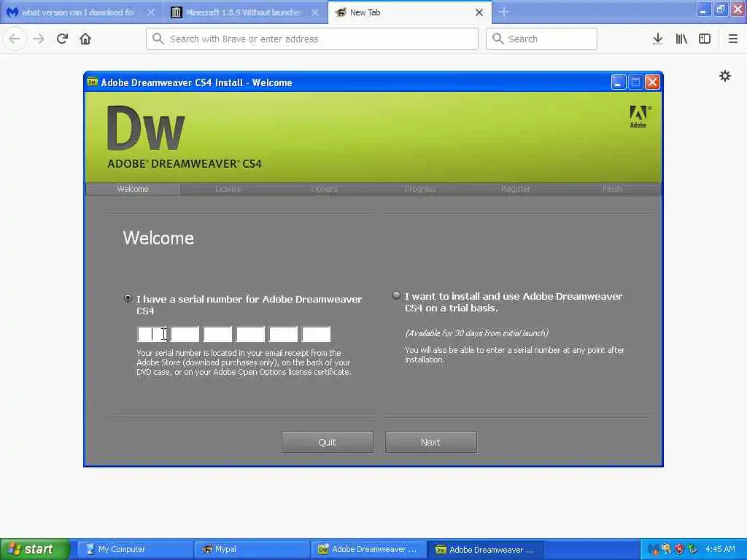Click the Quit button

pos(328,443)
